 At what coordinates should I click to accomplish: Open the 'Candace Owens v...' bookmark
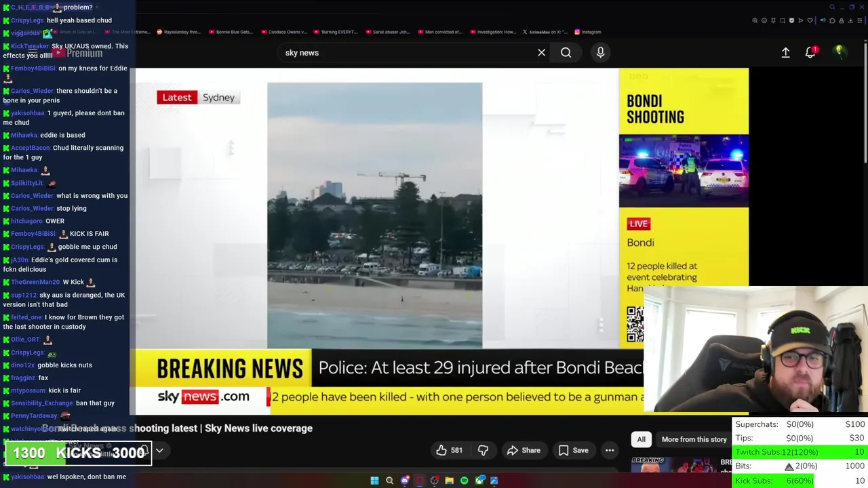coord(283,32)
